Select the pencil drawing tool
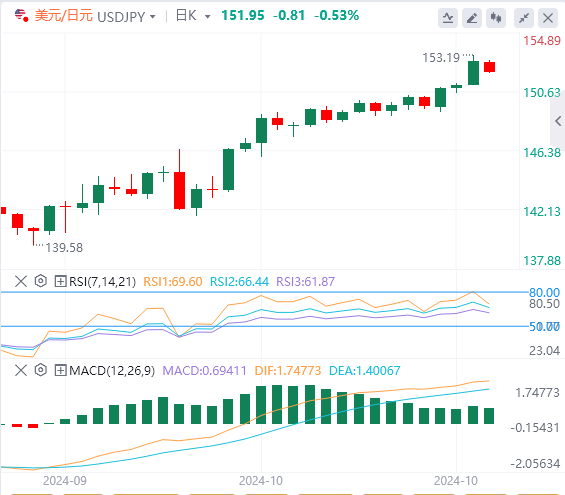 pyautogui.click(x=472, y=18)
